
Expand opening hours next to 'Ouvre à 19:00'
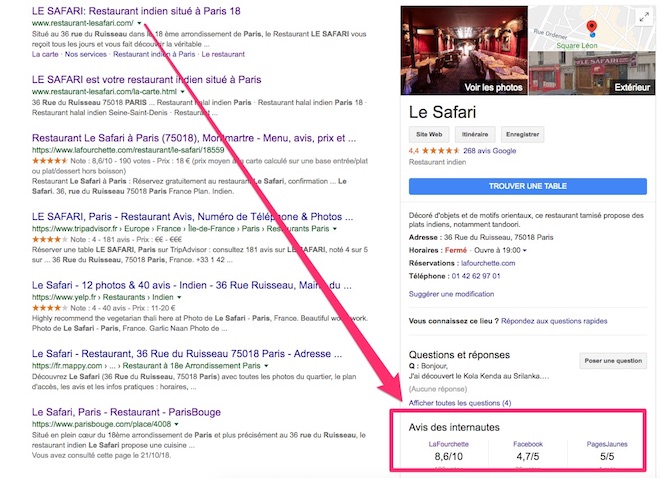coord(525,250)
